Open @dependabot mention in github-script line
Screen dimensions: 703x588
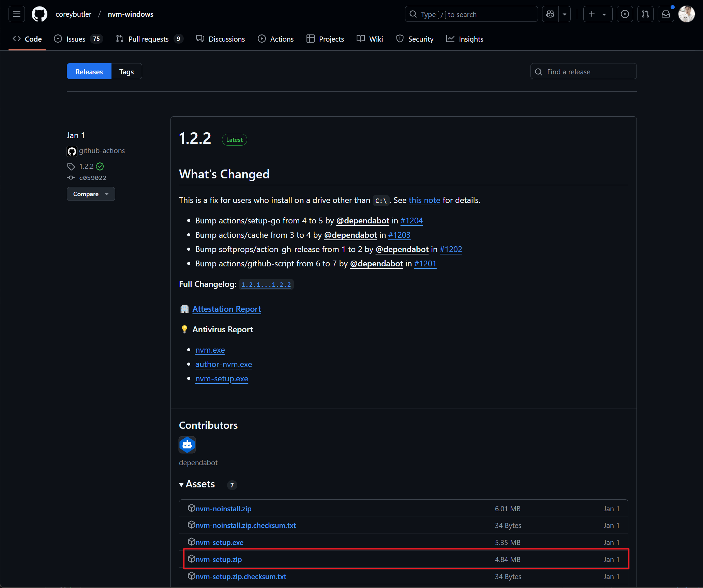click(376, 264)
